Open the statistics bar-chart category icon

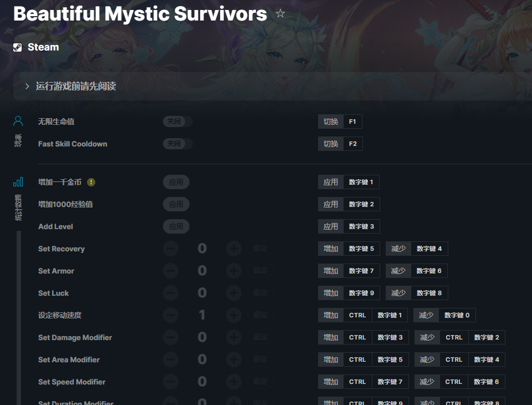[x=18, y=182]
